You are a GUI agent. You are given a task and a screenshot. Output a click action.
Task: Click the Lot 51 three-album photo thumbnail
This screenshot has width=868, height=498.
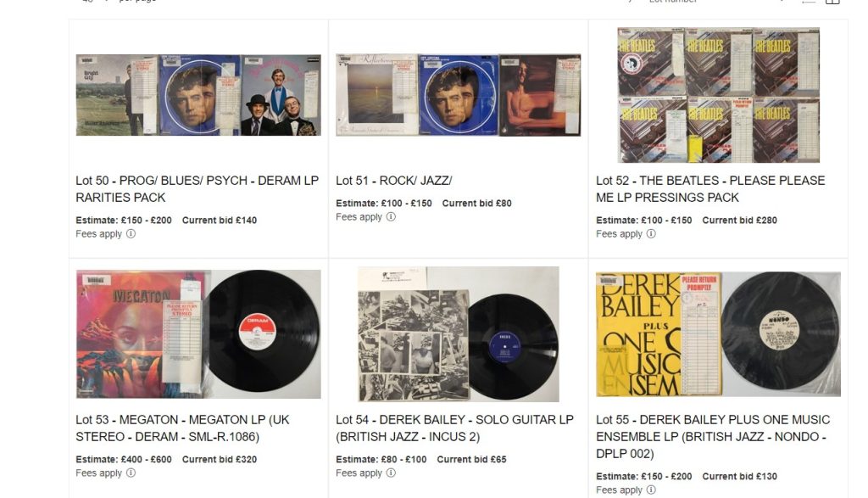pos(459,95)
